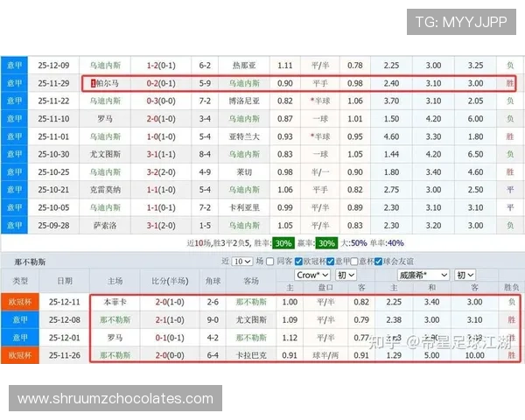
Task: Click the 欧冠杯 tag for 25-12-11
Action: coord(20,302)
